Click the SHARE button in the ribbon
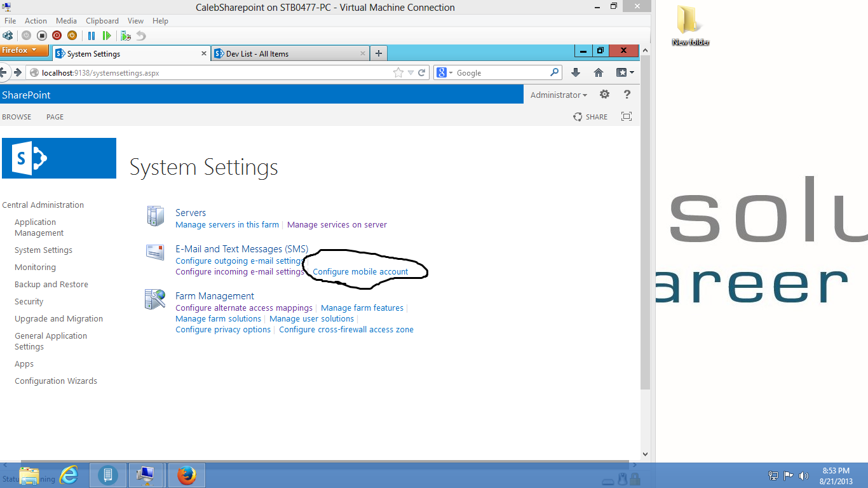The height and width of the screenshot is (488, 868). coord(590,117)
